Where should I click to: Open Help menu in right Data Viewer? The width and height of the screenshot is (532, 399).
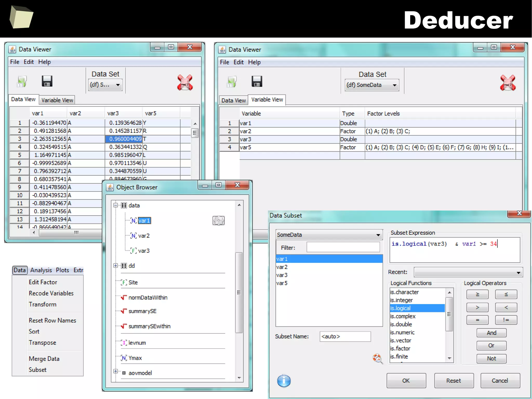pyautogui.click(x=254, y=62)
